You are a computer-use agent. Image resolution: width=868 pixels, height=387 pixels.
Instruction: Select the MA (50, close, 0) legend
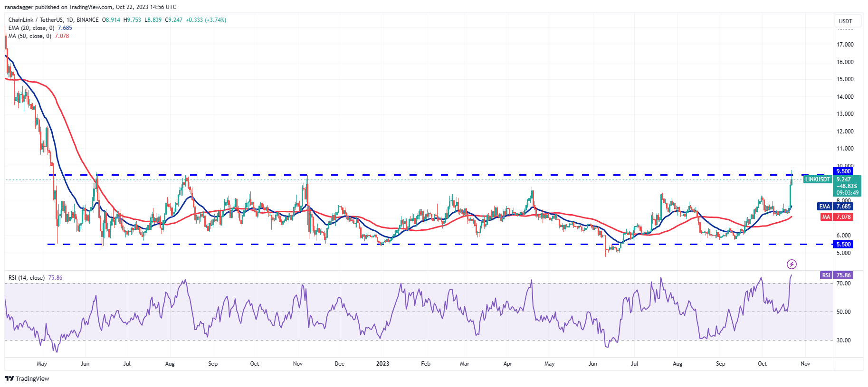[29, 36]
